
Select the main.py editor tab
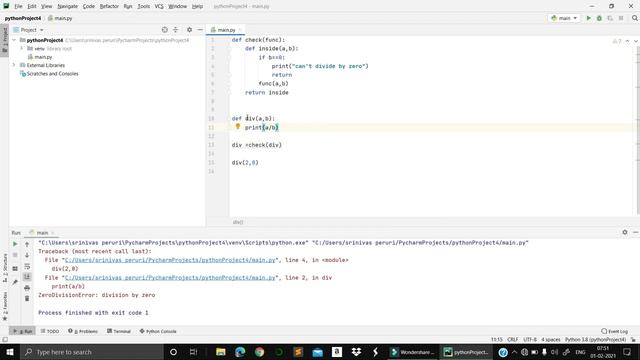[226, 30]
